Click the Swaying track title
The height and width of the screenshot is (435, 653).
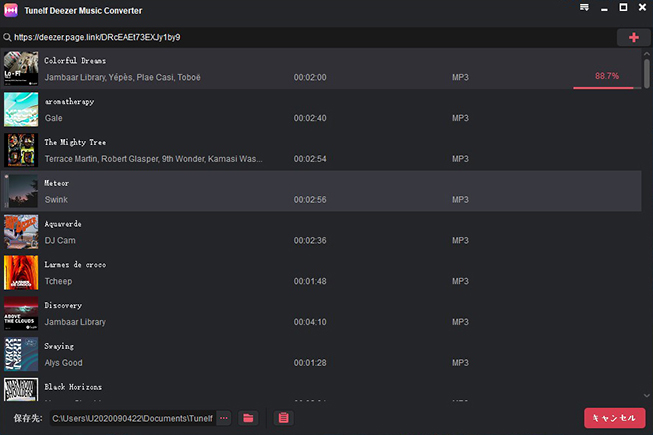click(59, 346)
